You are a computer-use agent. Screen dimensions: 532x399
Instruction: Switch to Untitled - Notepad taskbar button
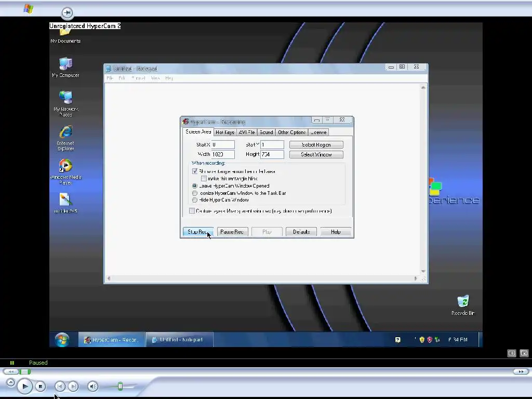click(179, 340)
